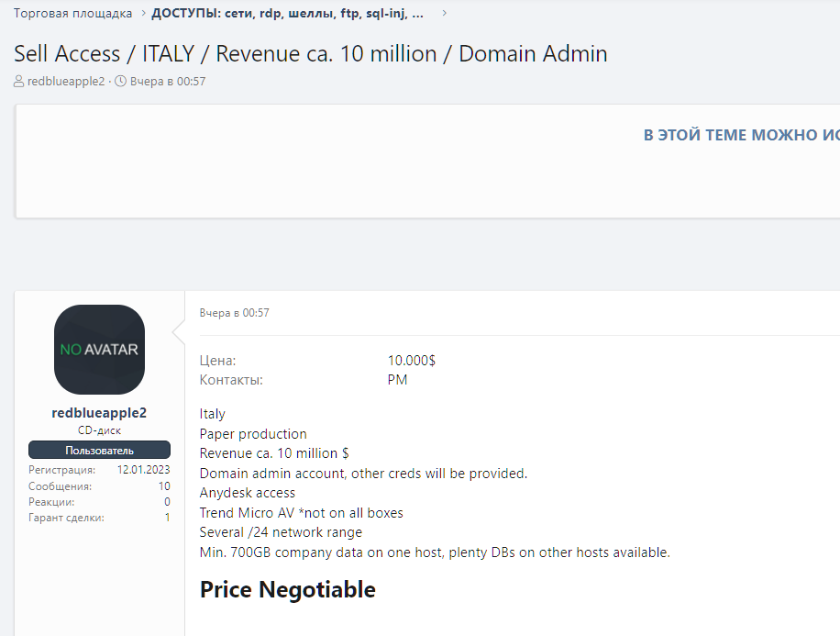View the Сообщения count of 10
This screenshot has width=840, height=636.
click(164, 486)
